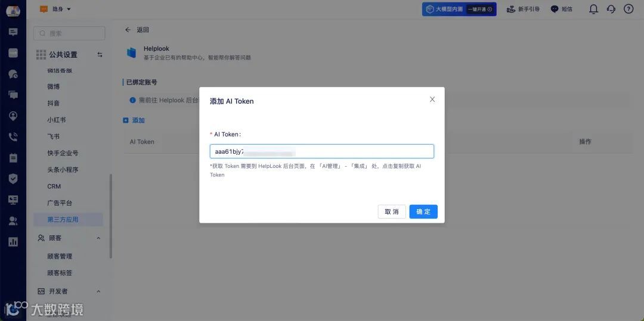Viewport: 644px width, 321px height.
Task: Click the 开发者 code icon
Action: pos(41,291)
